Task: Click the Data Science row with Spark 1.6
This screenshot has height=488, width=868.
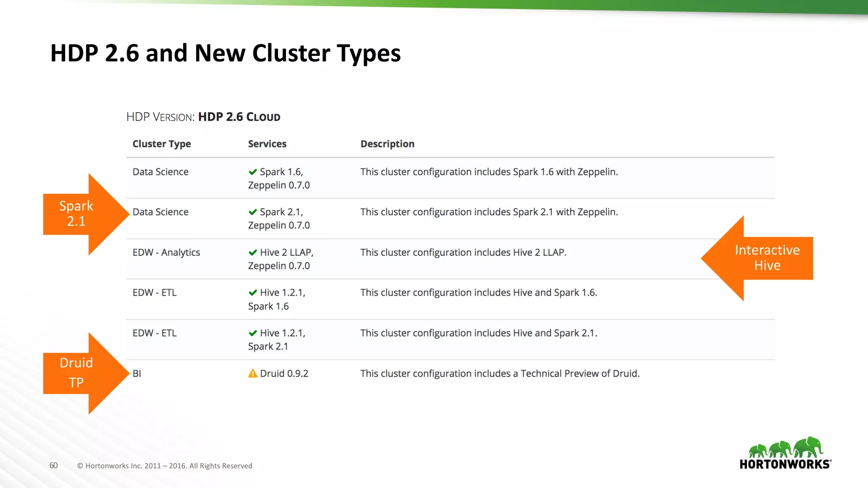Action: click(451, 178)
